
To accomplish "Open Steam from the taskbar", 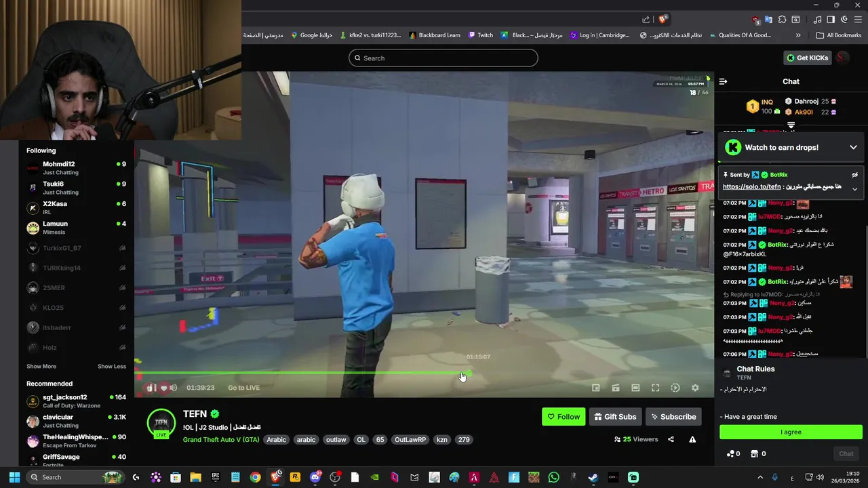I will 593,477.
